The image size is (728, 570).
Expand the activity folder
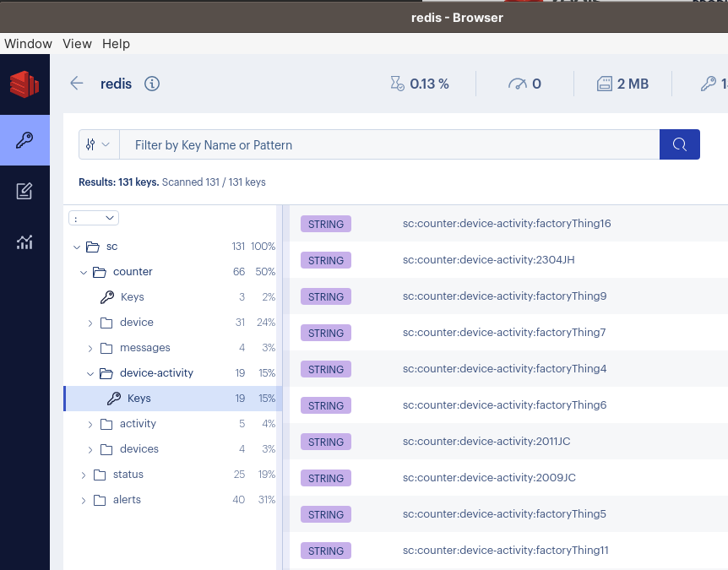[x=90, y=424]
